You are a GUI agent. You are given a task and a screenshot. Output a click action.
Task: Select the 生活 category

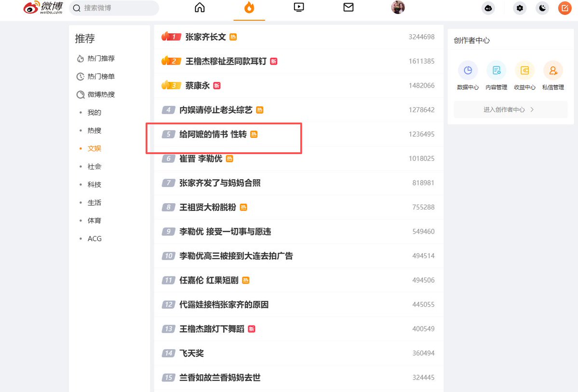(94, 203)
